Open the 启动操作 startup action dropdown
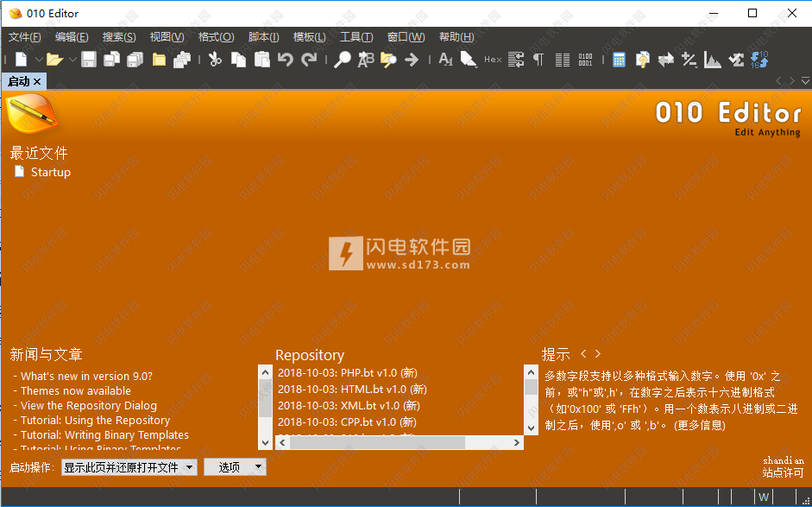Image resolution: width=812 pixels, height=507 pixels. coord(129,467)
